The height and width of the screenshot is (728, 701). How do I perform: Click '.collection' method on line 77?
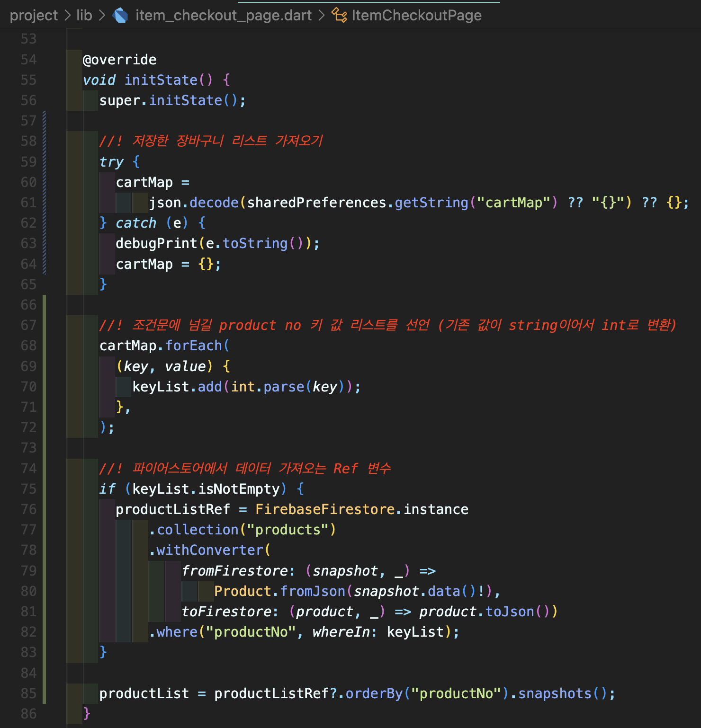pos(194,530)
